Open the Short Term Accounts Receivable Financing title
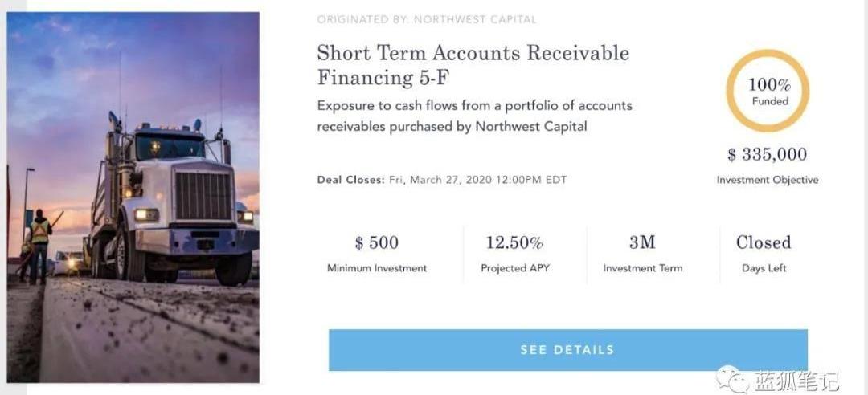Image resolution: width=868 pixels, height=395 pixels. click(x=473, y=65)
